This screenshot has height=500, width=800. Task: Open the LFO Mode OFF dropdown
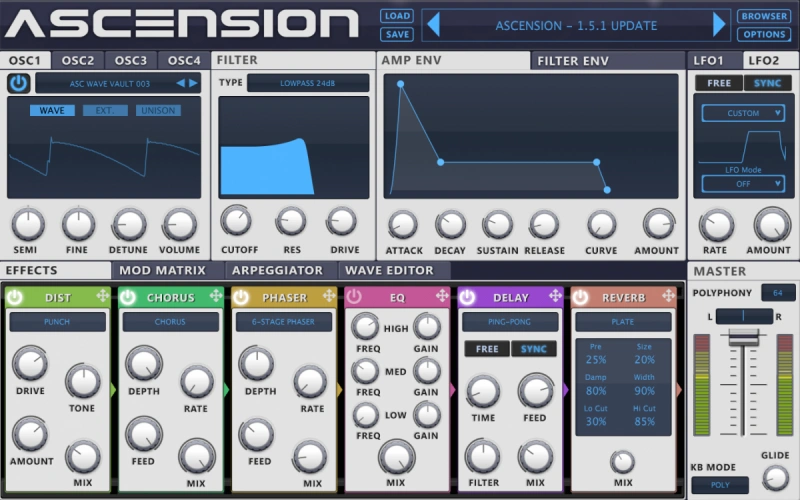tap(743, 184)
